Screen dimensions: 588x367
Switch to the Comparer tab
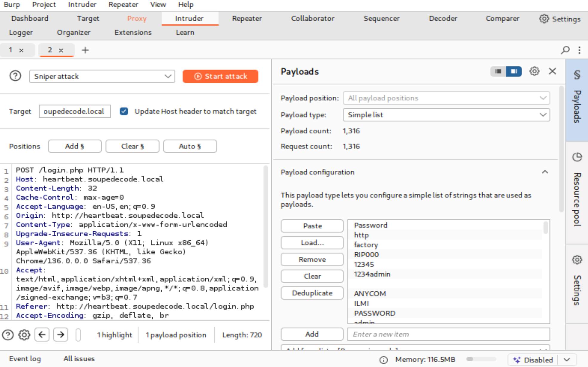502,19
